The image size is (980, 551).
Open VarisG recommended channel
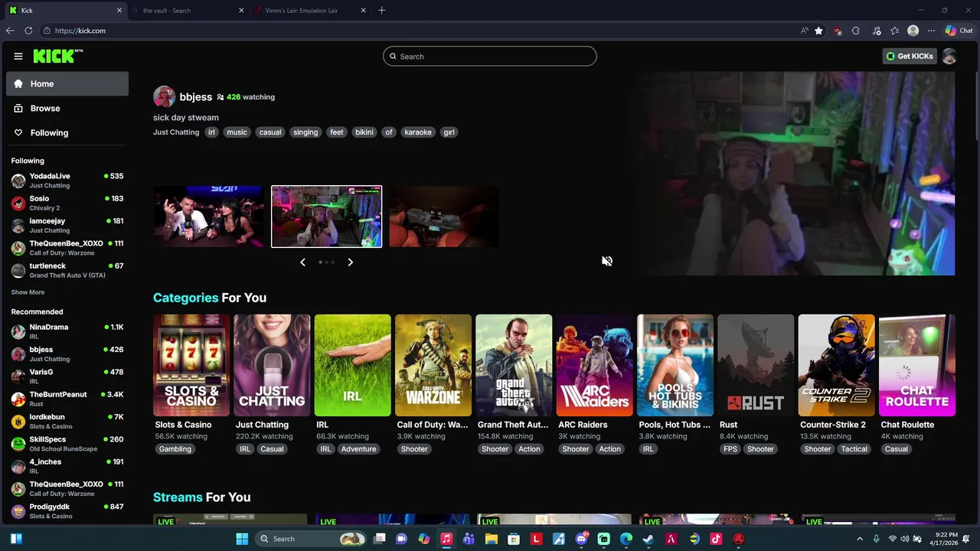(67, 377)
